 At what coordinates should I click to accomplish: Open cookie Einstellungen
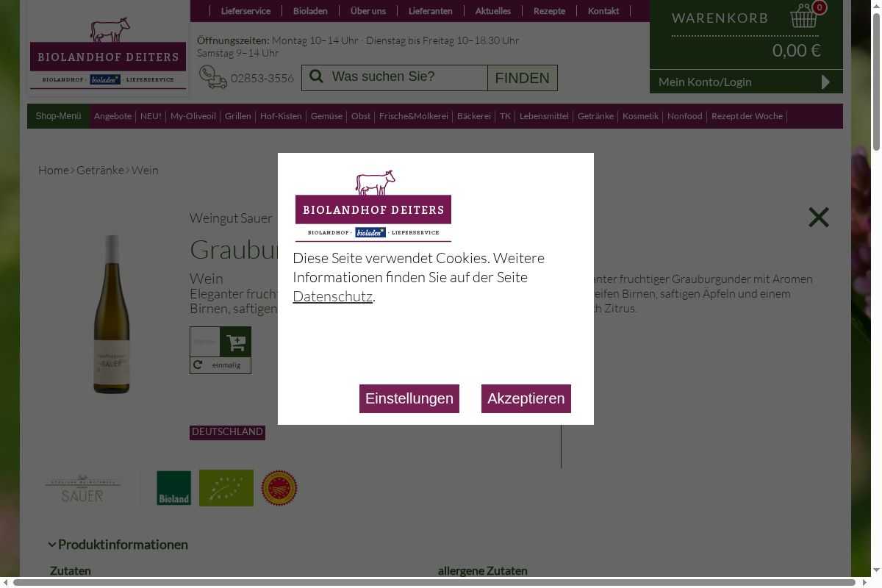[409, 398]
